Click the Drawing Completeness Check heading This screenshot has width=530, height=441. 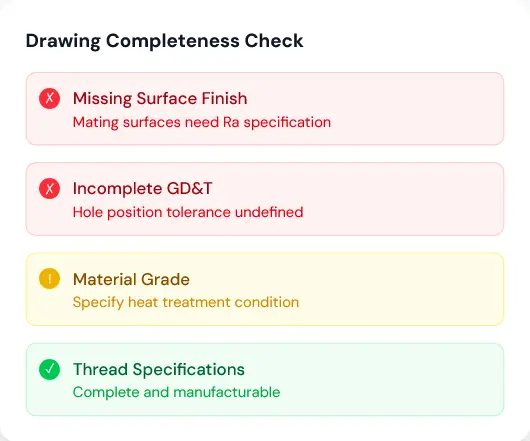(164, 41)
